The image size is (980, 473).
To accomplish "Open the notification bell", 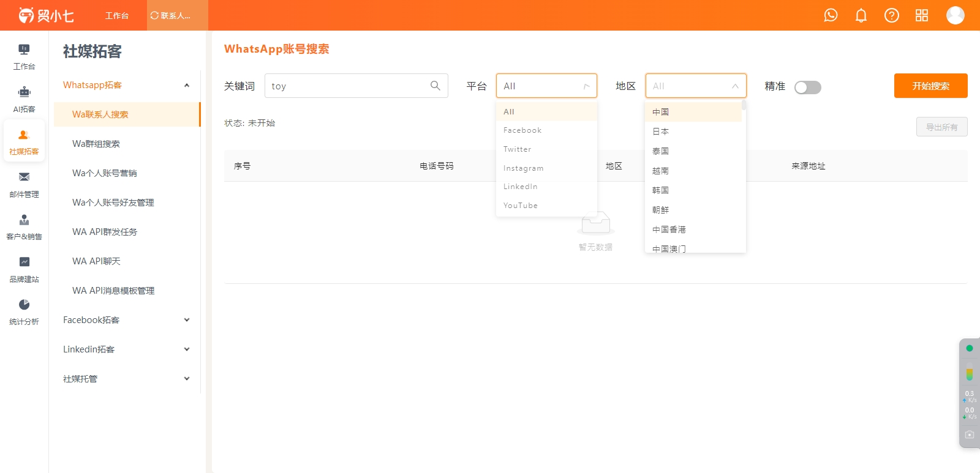I will pyautogui.click(x=861, y=15).
